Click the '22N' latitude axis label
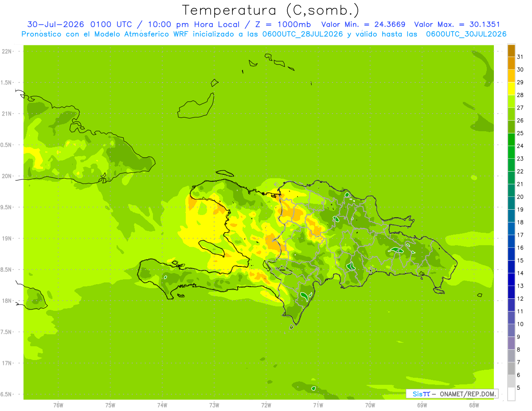The image size is (532, 411). (x=7, y=51)
